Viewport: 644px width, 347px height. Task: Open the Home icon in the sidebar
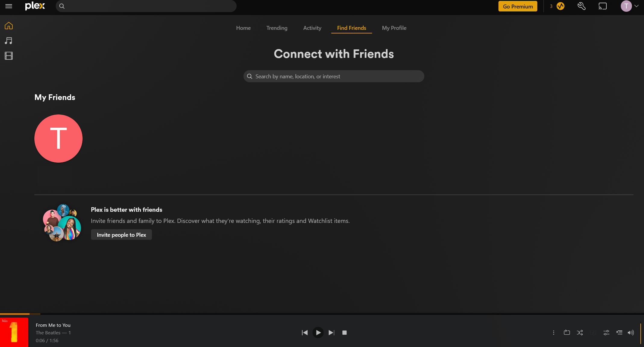click(9, 26)
